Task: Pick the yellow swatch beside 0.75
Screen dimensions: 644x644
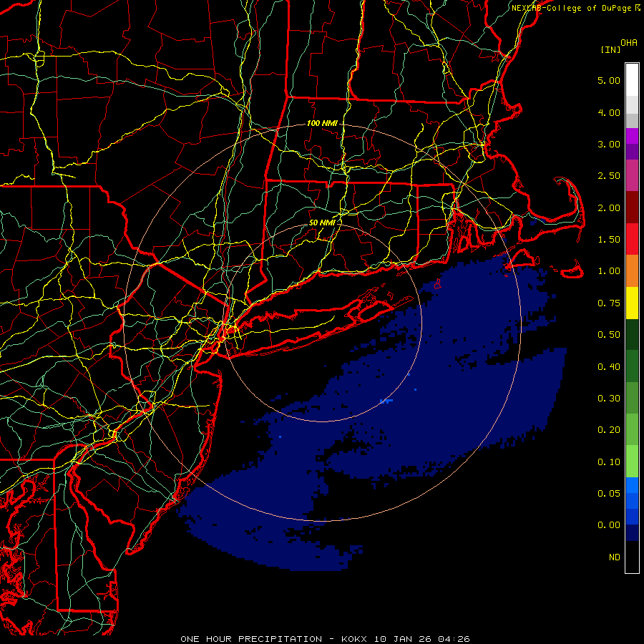Action: [x=632, y=303]
